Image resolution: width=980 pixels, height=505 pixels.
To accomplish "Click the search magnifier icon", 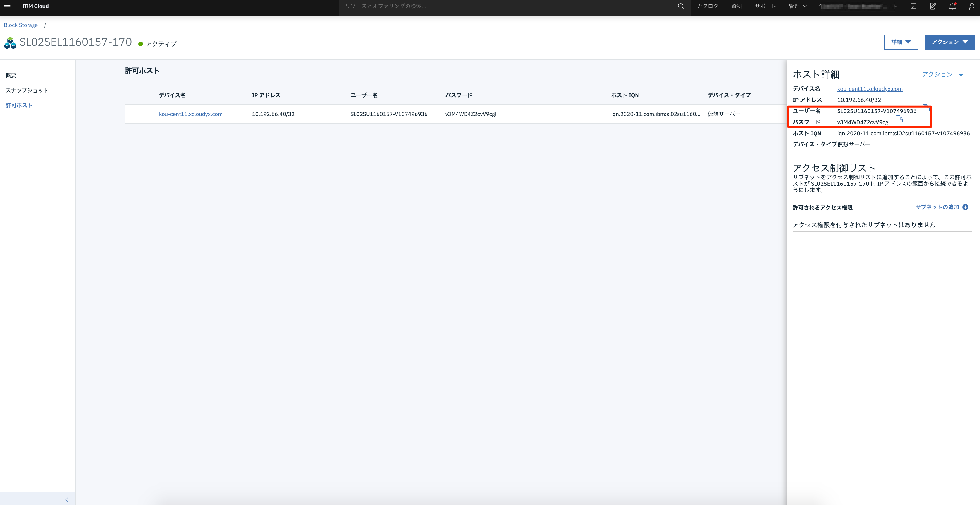I will click(x=681, y=6).
